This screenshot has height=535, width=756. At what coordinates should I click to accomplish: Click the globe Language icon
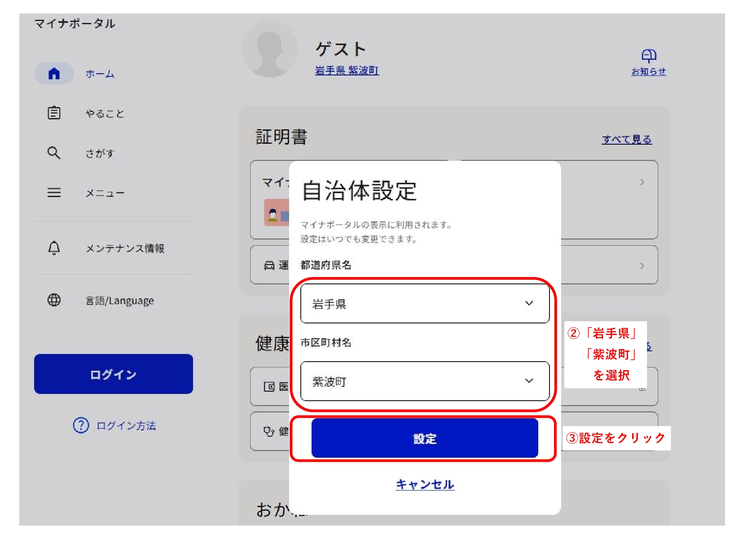pos(54,300)
